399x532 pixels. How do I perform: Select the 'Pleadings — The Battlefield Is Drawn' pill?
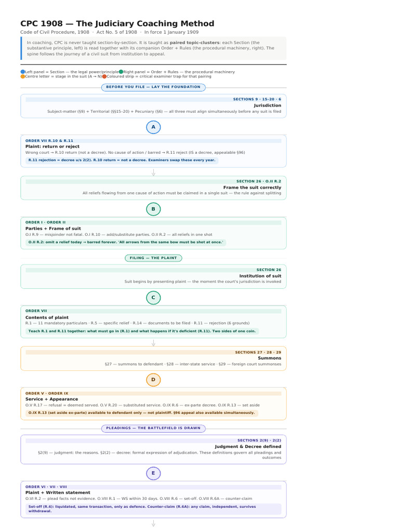point(153,428)
